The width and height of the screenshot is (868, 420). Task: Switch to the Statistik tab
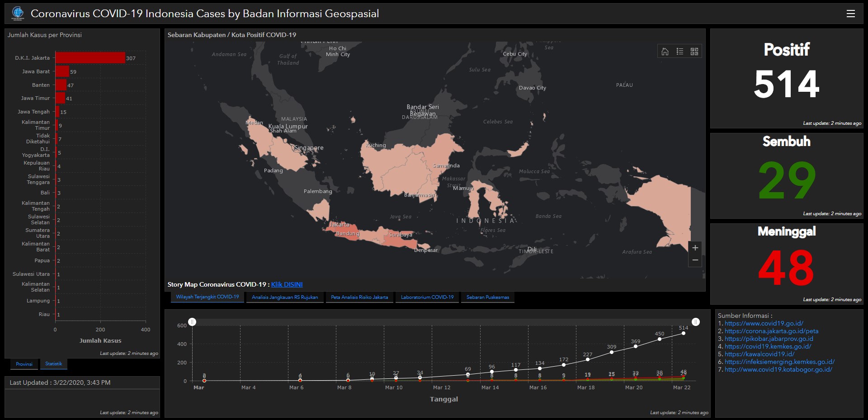pyautogui.click(x=53, y=364)
